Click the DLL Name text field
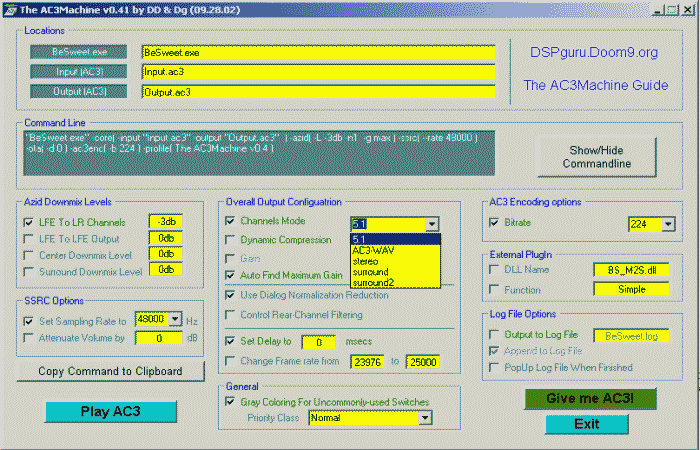 point(630,269)
